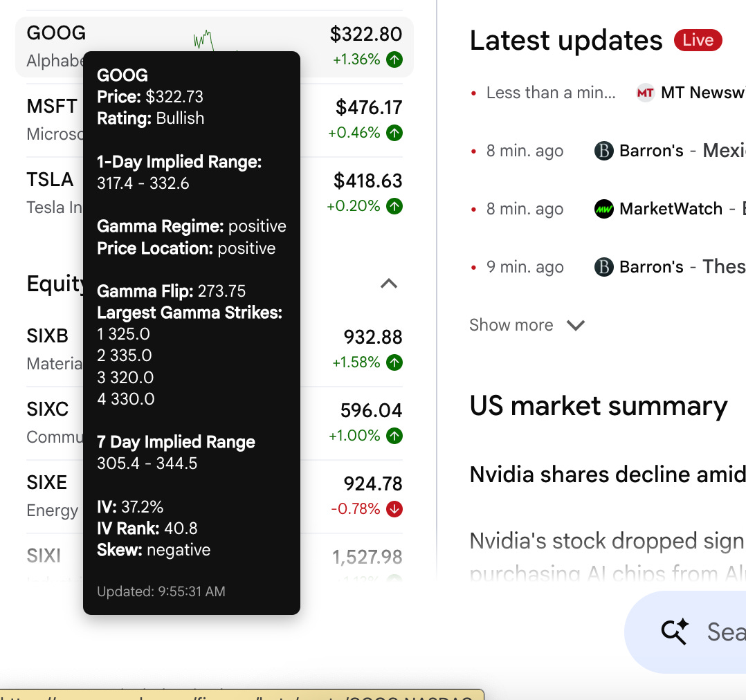Click the Rating: Bullish line

(150, 118)
